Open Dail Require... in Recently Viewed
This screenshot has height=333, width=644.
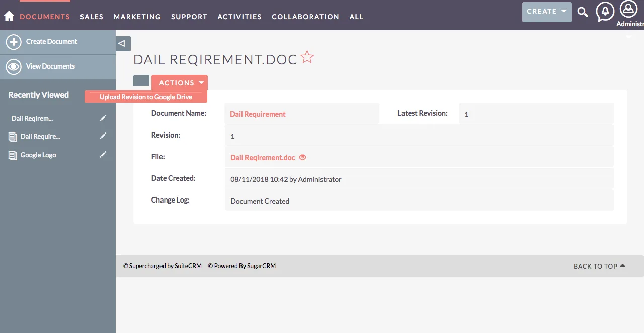(40, 137)
